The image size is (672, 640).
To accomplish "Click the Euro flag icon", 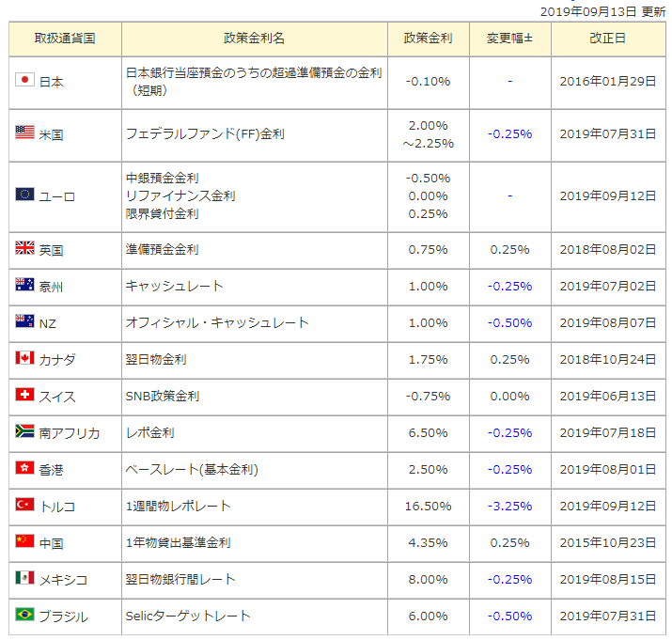I will coord(24,195).
